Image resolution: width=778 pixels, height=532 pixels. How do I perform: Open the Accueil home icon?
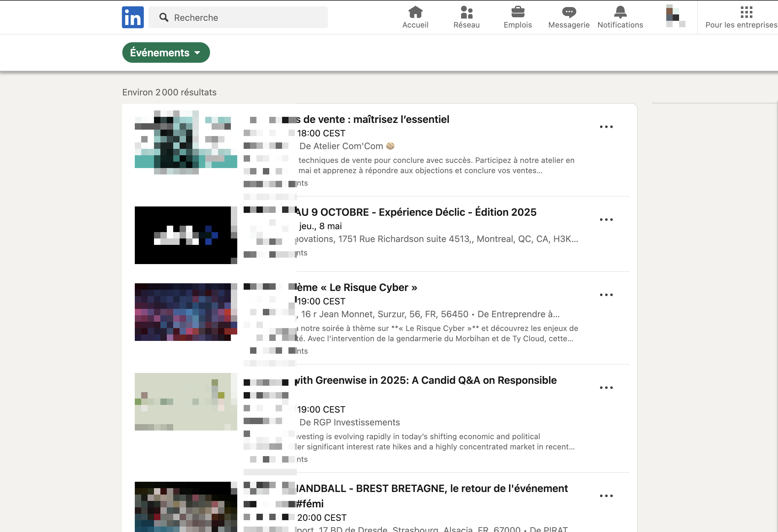[x=415, y=12]
